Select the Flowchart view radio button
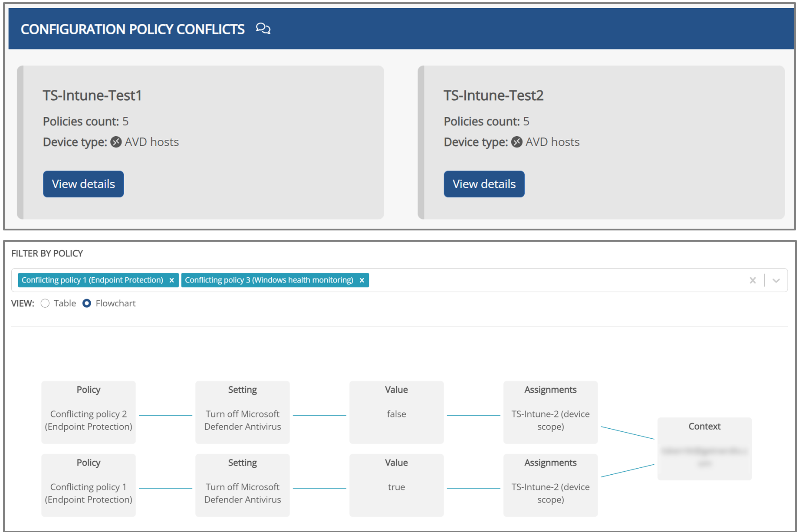The image size is (799, 532). (x=87, y=303)
